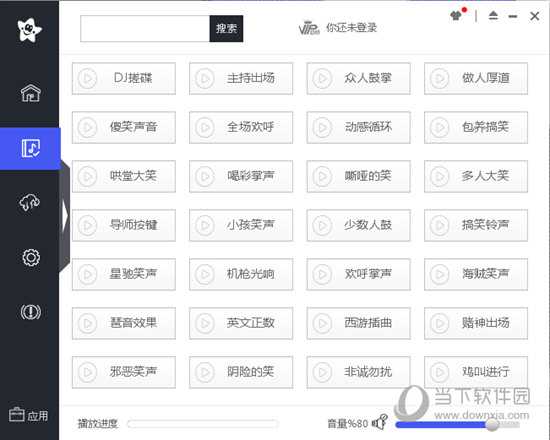Click the 搜索 search button
Image resolution: width=550 pixels, height=440 pixels.
pos(226,28)
